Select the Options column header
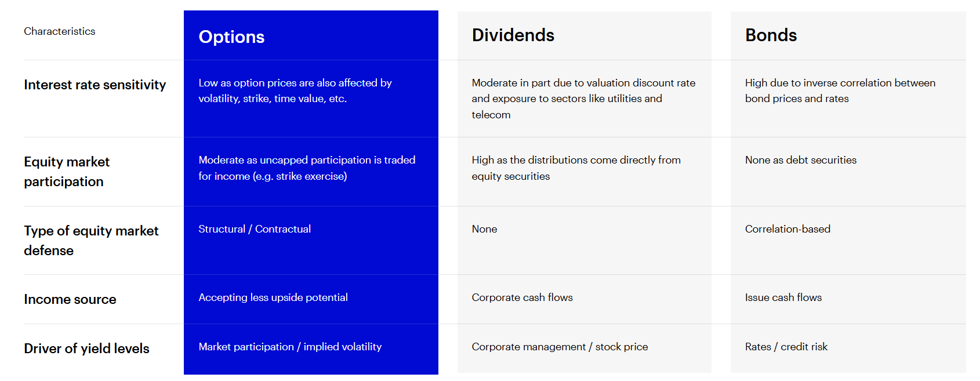 pyautogui.click(x=231, y=37)
